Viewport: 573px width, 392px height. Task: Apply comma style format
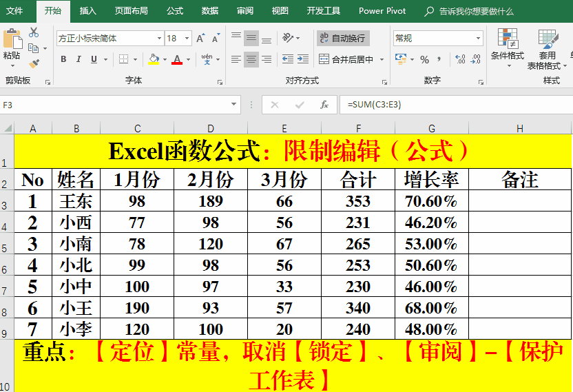pos(439,59)
